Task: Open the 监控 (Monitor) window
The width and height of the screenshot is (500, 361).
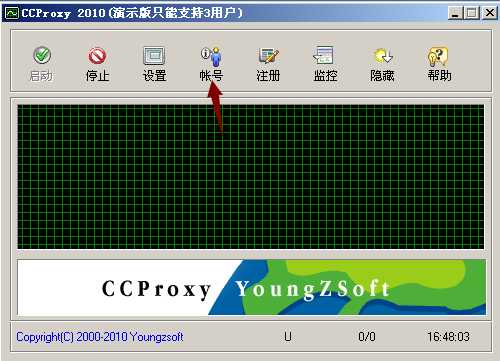Action: point(325,64)
